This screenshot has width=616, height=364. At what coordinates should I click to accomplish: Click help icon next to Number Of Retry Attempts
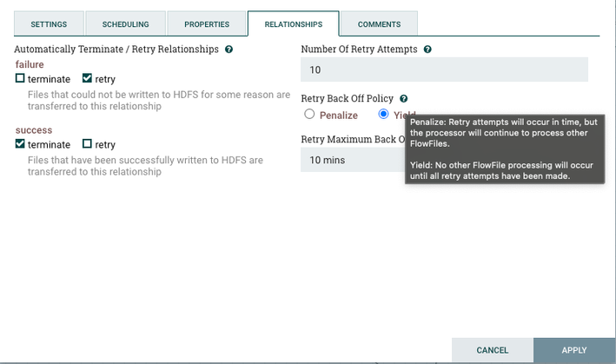(x=427, y=50)
